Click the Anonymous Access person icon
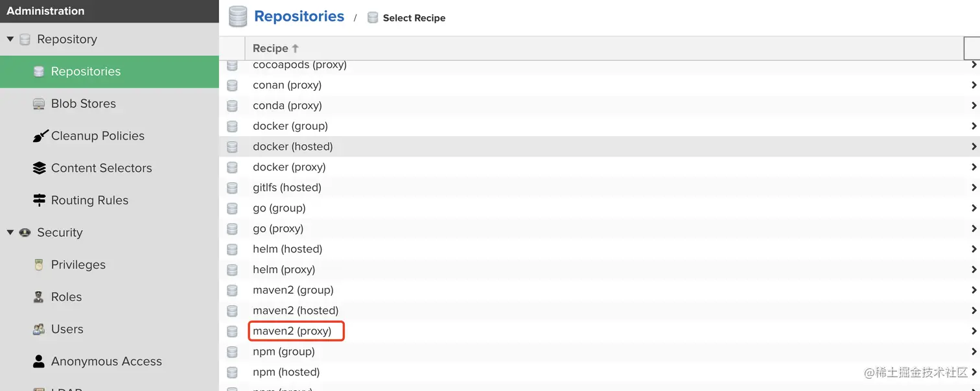The image size is (980, 391). tap(39, 361)
